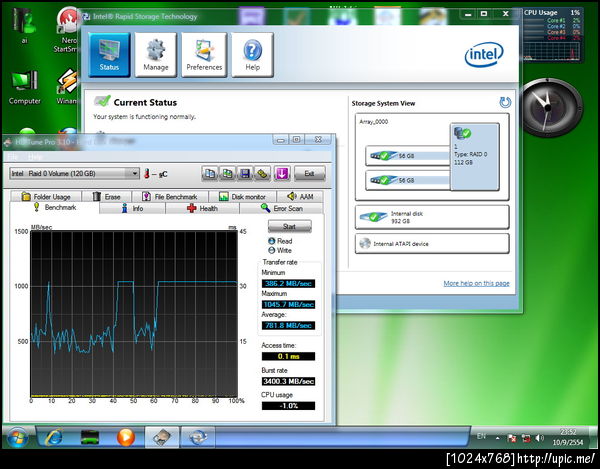Launch Internet Explorer from the taskbar

(54, 437)
